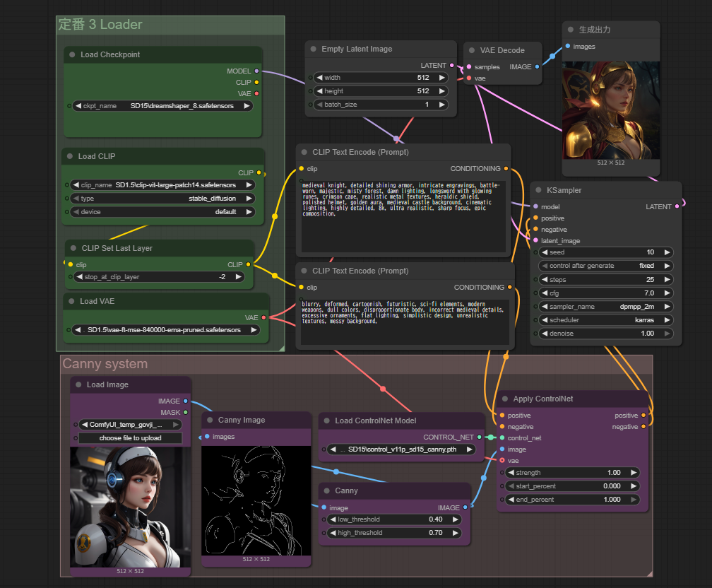Click the MASK output port on Load Image
This screenshot has height=588, width=712.
(x=185, y=412)
